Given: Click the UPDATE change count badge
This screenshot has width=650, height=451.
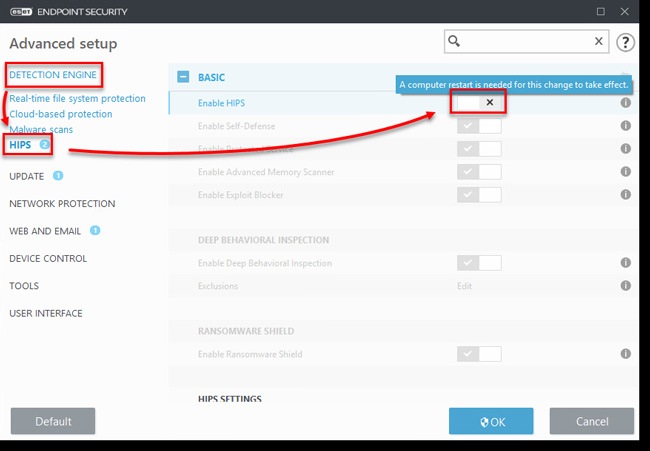Looking at the screenshot, I should pos(58,176).
